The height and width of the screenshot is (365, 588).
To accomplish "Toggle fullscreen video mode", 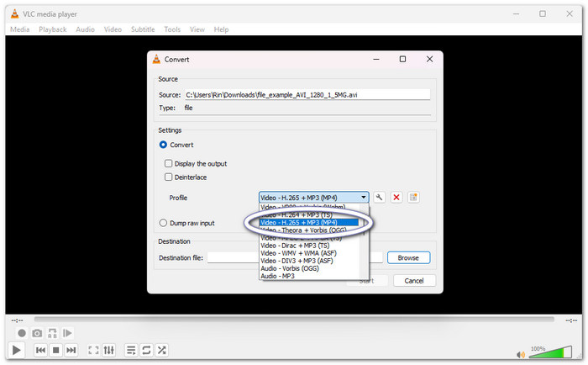I will pyautogui.click(x=93, y=350).
